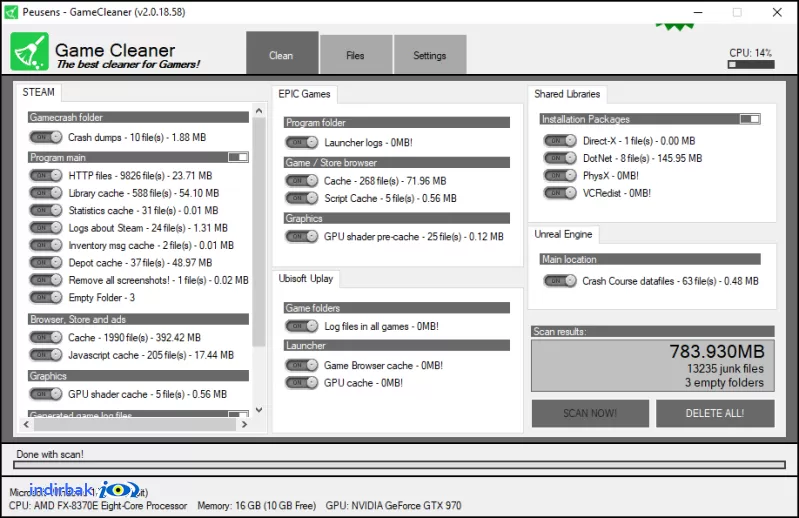Click the Steam list scroll up arrow

(x=259, y=111)
